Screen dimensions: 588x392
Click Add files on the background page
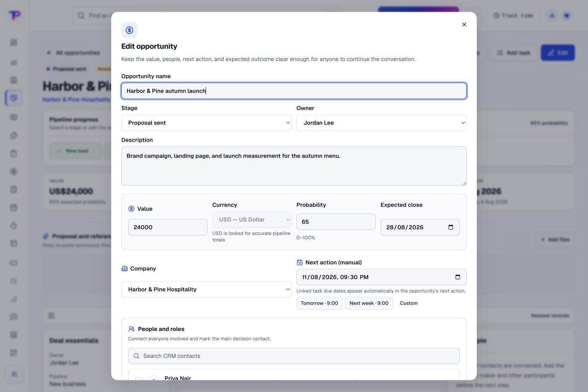point(555,240)
